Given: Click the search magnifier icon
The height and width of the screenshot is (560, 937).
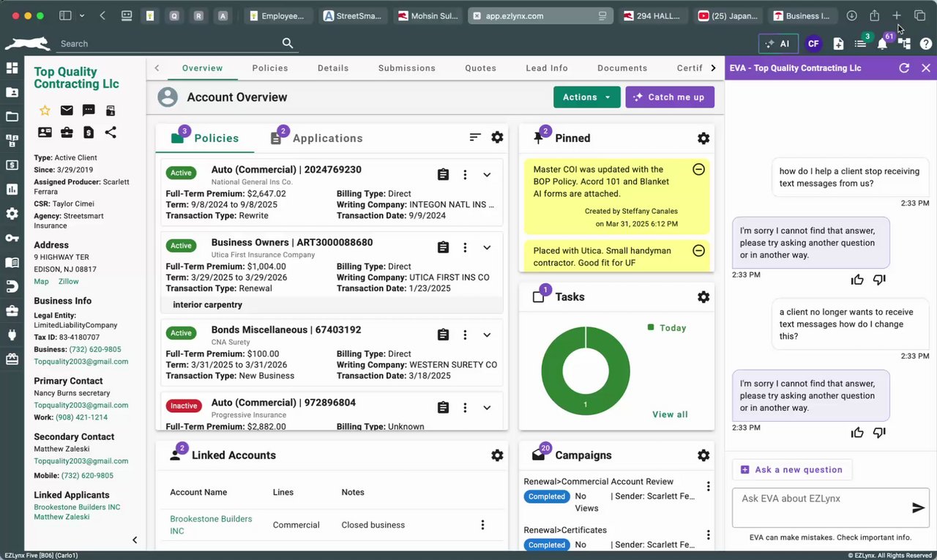Looking at the screenshot, I should point(288,43).
